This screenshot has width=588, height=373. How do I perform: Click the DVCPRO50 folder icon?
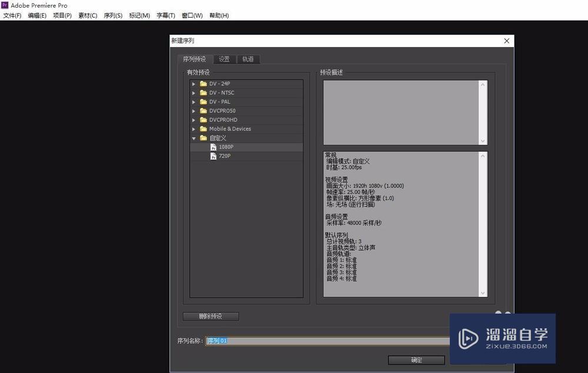point(203,111)
